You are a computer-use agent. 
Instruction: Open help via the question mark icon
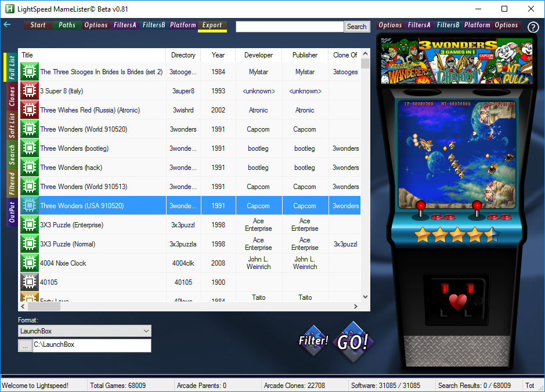coord(533,27)
